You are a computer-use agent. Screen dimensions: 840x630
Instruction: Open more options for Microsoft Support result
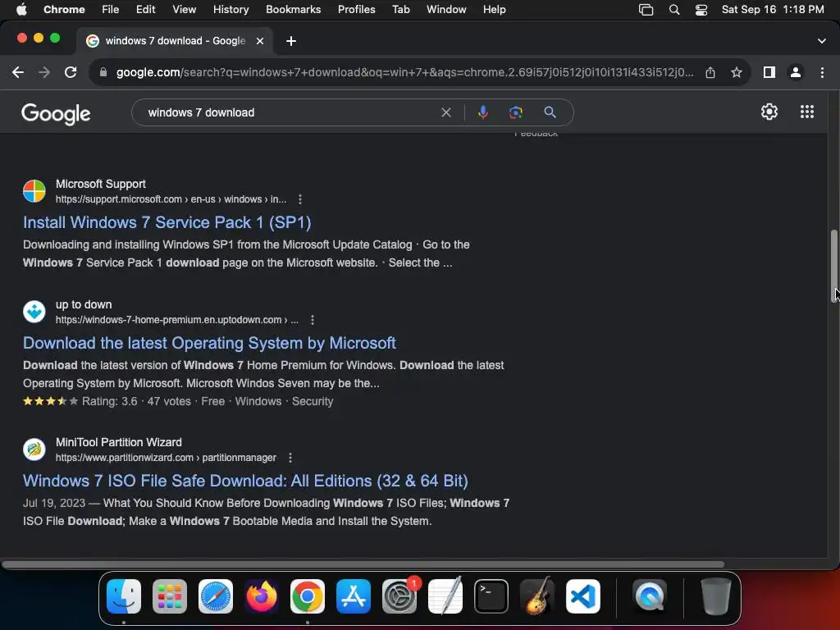pos(300,199)
